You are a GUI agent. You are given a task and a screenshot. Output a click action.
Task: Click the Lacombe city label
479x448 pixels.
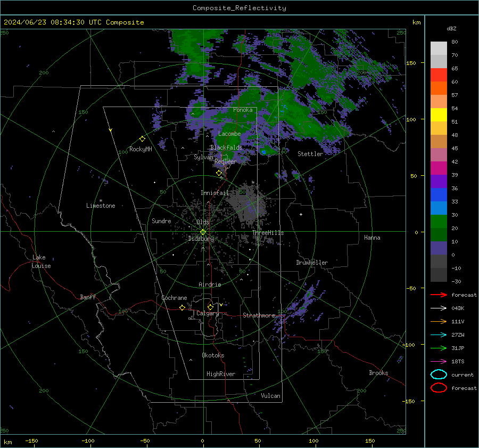click(229, 134)
